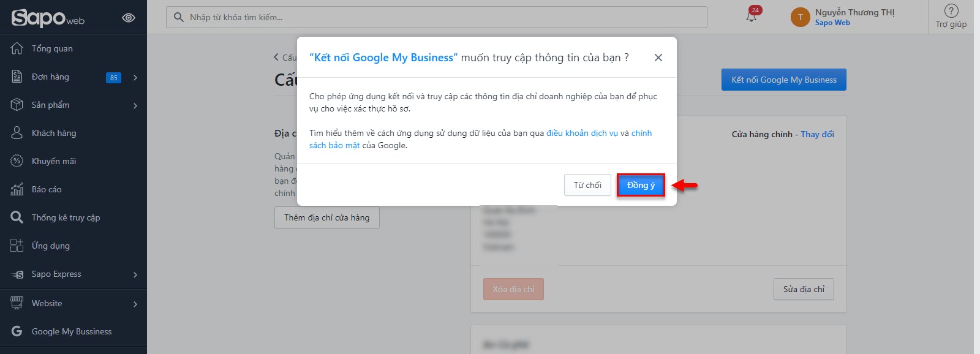The image size is (980, 354).
Task: Click the Đồng ý button
Action: coord(641,185)
